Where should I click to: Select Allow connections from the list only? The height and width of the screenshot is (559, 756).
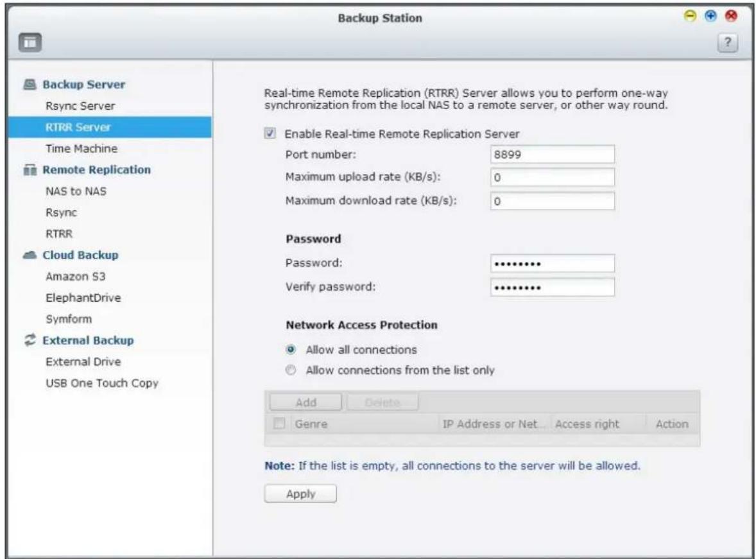coord(291,370)
